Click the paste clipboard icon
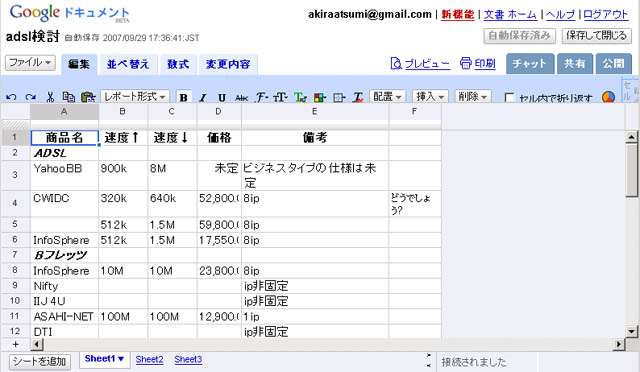The width and height of the screenshot is (640, 372). pos(88,97)
